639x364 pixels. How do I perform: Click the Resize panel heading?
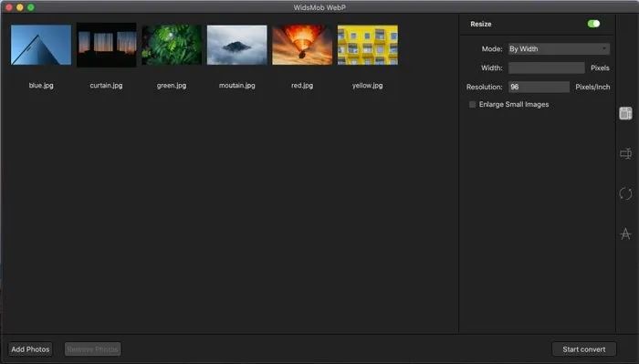[481, 24]
